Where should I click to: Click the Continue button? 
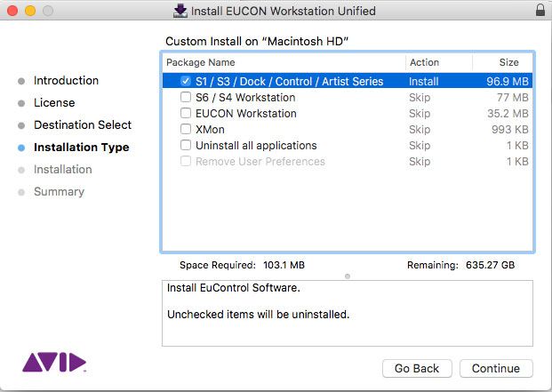pos(496,368)
